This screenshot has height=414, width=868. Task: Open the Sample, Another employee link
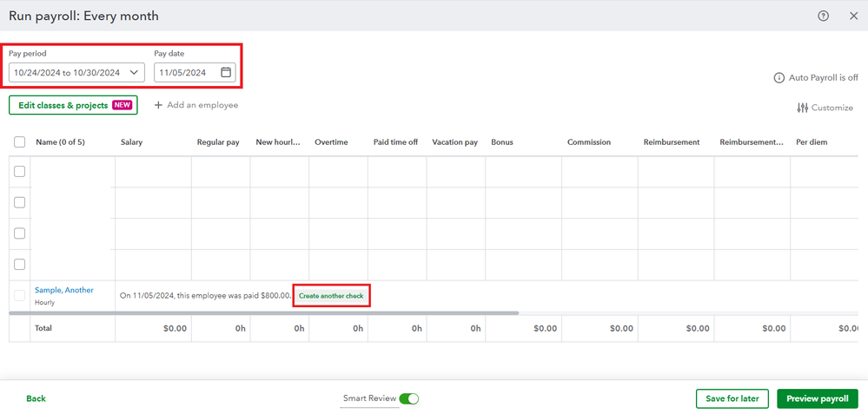pos(64,290)
